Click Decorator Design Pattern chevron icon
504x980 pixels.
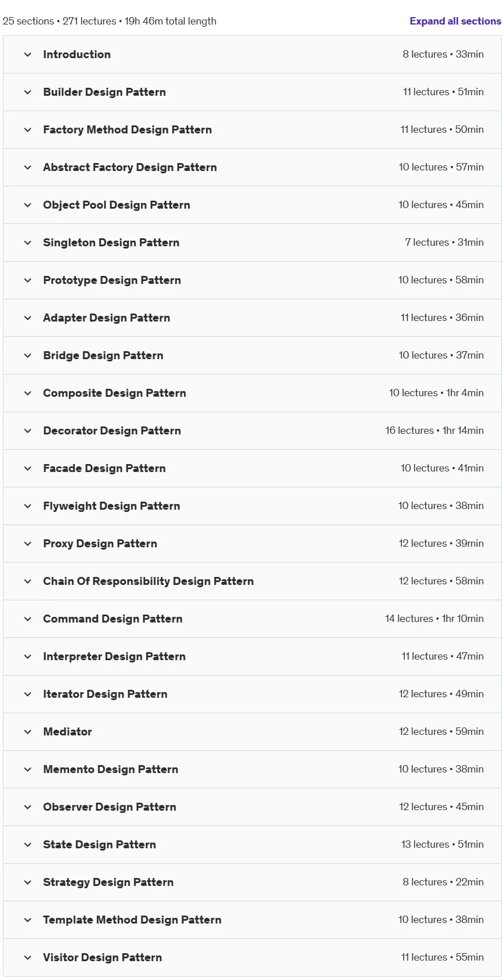[x=27, y=431]
